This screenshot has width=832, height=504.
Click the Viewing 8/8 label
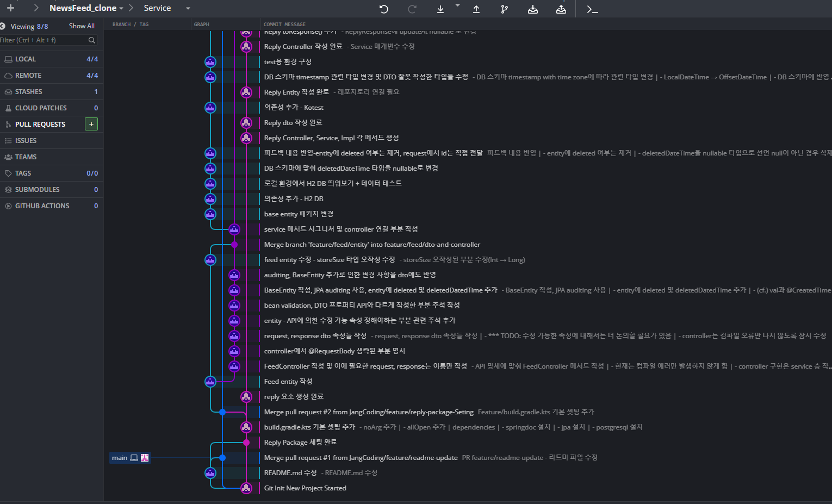pyautogui.click(x=29, y=26)
